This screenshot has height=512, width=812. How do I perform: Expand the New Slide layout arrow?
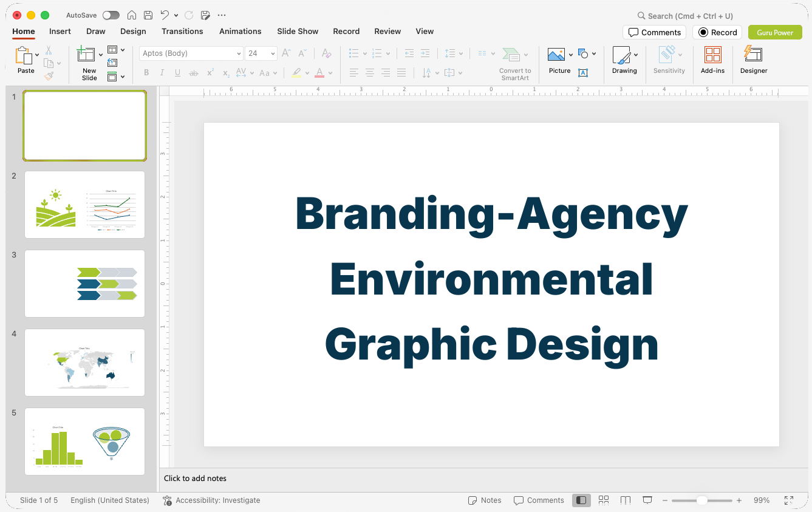tap(101, 55)
